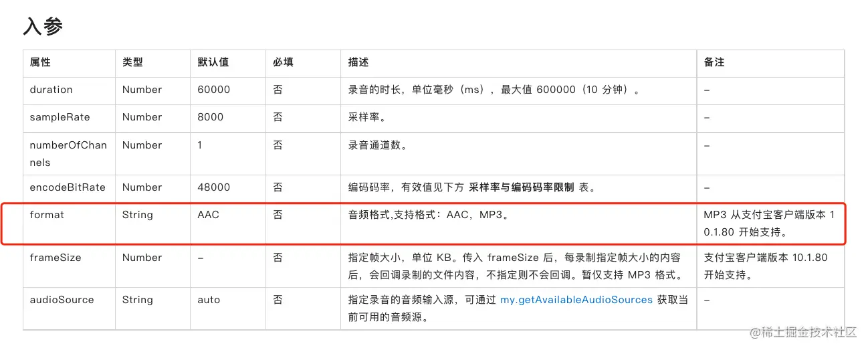Click the numberOfChannels property cell
Viewport: 868px width, 350px height.
68,154
